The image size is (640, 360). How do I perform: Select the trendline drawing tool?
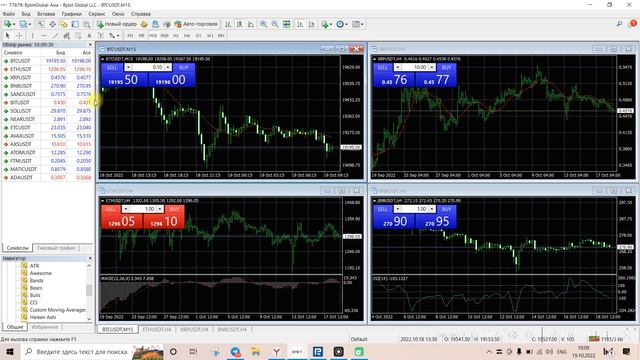click(x=55, y=36)
